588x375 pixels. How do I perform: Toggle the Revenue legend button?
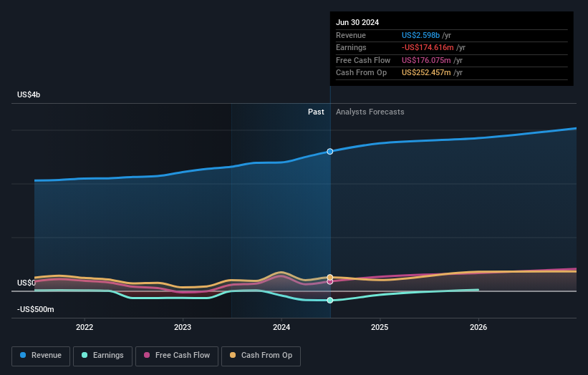41,356
